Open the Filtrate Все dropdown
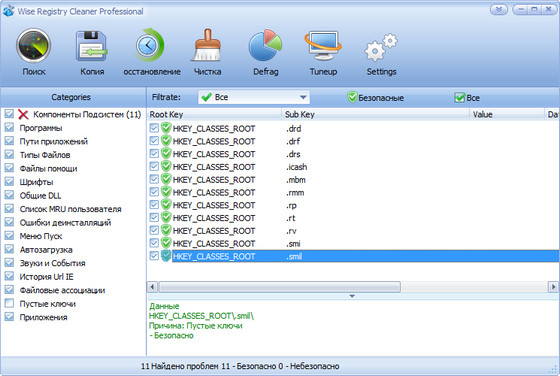The height and width of the screenshot is (376, 560). [x=254, y=97]
